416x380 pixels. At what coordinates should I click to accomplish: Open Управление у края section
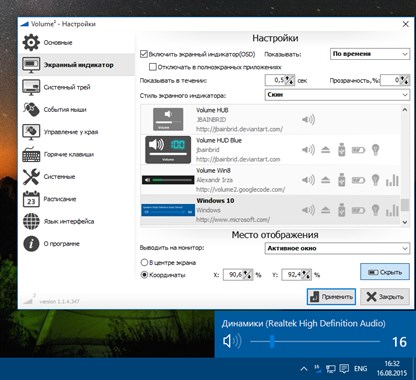[x=77, y=132]
